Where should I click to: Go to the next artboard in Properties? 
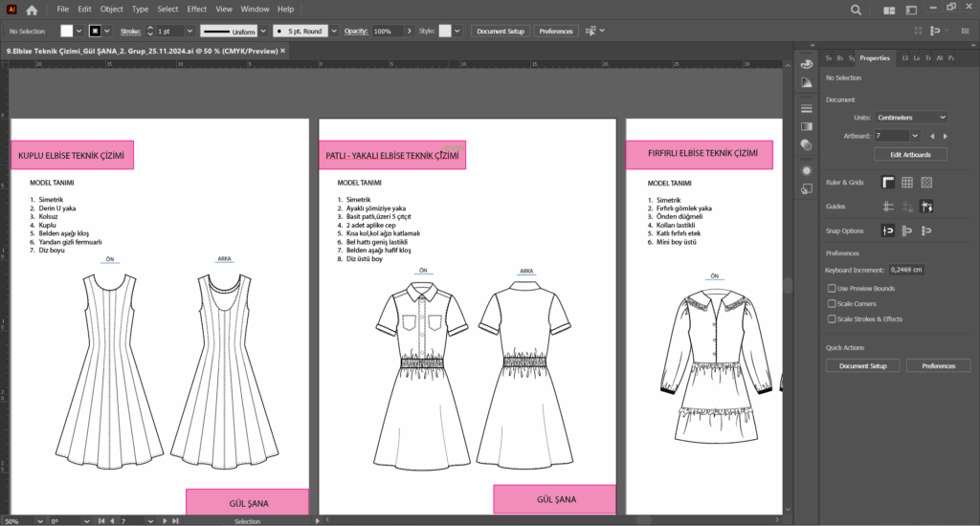[x=946, y=137]
